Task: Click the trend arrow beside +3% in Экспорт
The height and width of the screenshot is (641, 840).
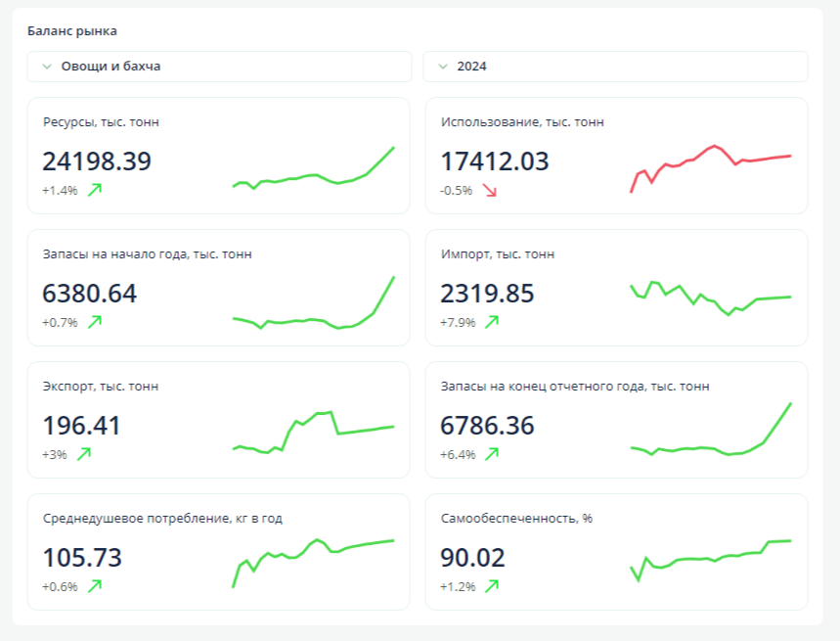Action: pos(84,454)
